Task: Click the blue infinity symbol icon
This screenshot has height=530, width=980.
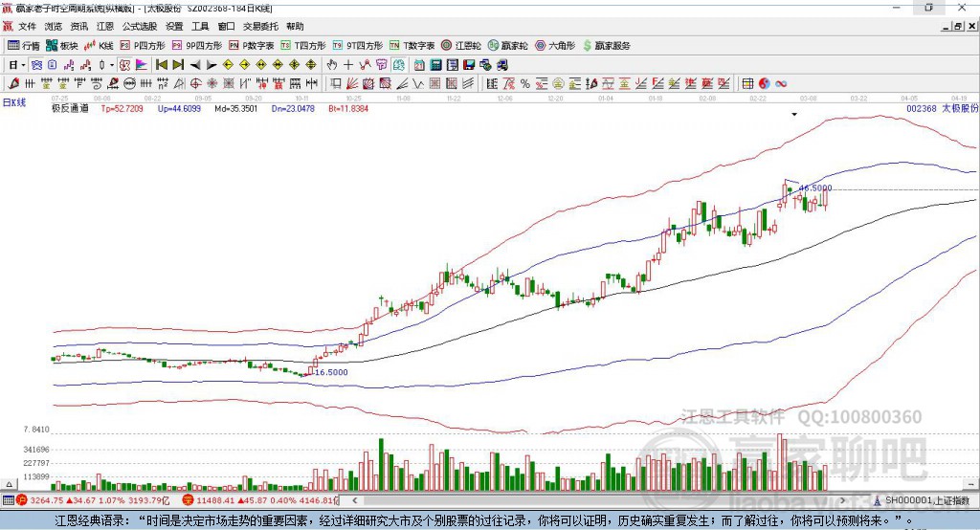Action: pos(781,83)
